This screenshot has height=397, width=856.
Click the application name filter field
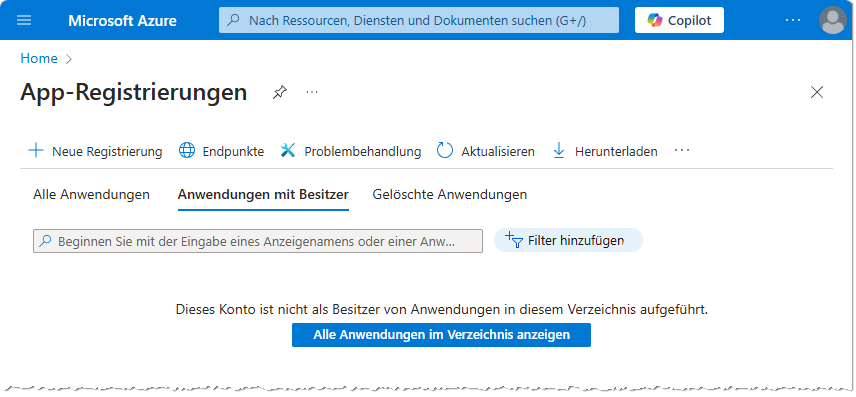[258, 241]
